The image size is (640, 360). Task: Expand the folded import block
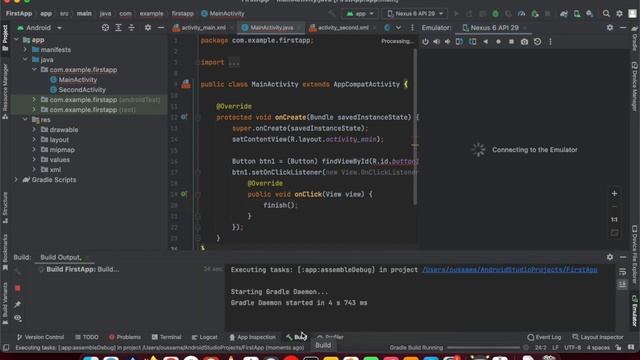coord(234,62)
